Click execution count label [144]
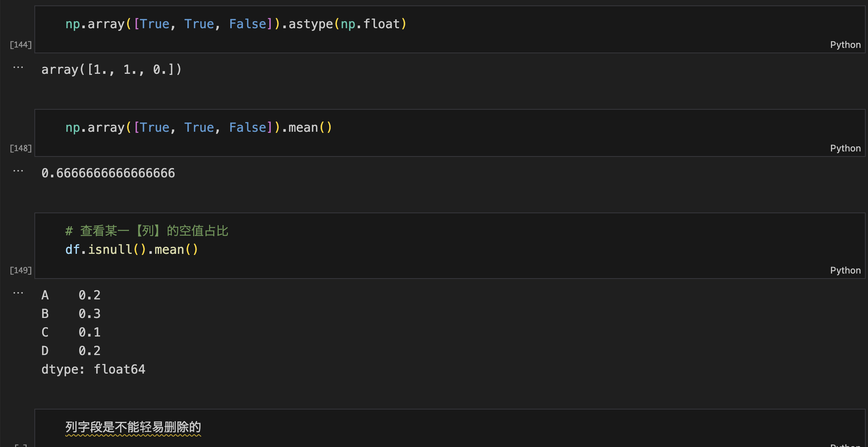868x447 pixels. tap(21, 45)
